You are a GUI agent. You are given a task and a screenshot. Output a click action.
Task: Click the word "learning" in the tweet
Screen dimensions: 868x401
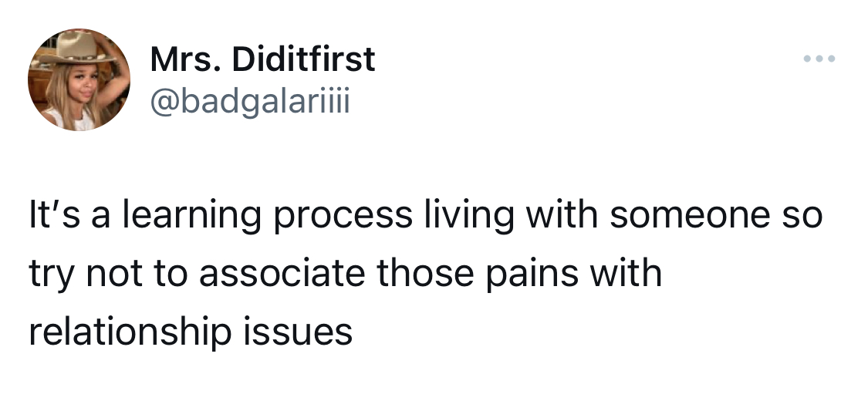point(191,215)
